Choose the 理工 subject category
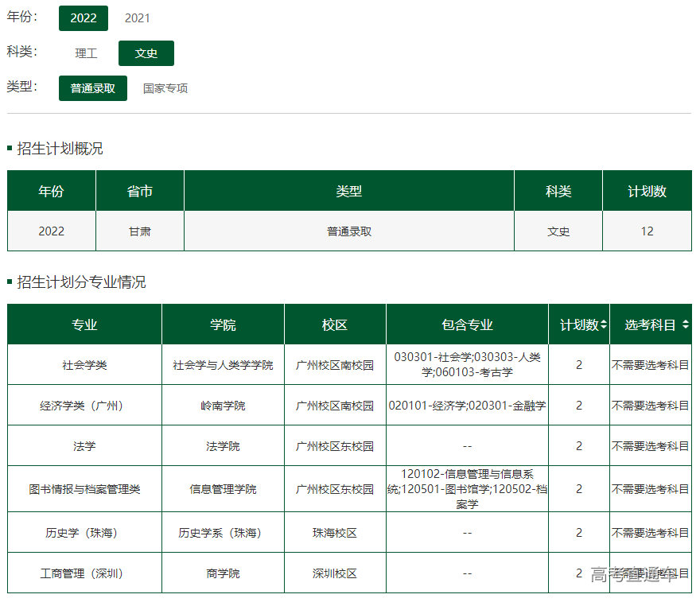The width and height of the screenshot is (700, 606). pyautogui.click(x=86, y=53)
